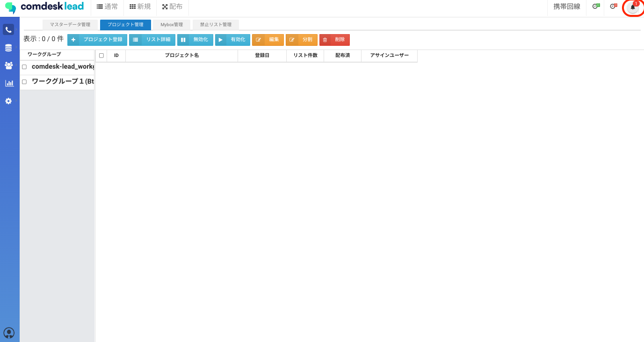This screenshot has width=644, height=342.
Task: Open the database stack sidebar icon
Action: tap(8, 48)
